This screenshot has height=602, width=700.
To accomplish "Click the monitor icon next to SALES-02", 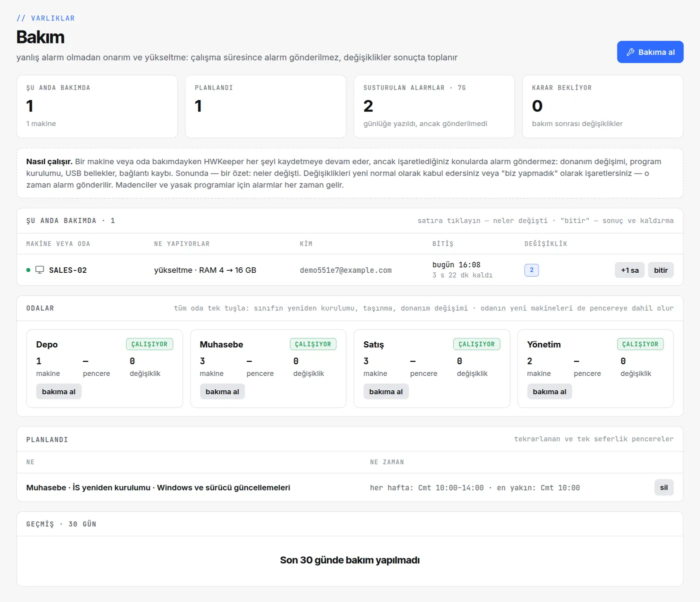I will 39,270.
